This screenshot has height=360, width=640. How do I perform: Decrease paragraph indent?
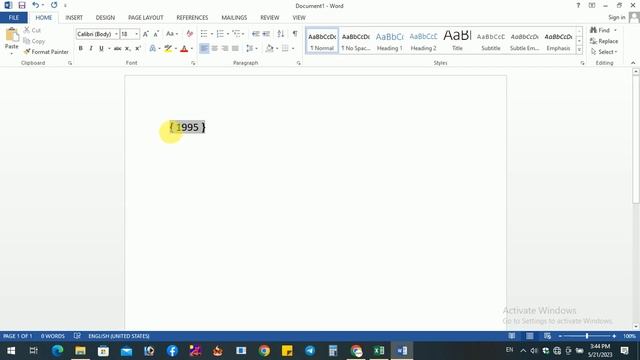(x=256, y=34)
